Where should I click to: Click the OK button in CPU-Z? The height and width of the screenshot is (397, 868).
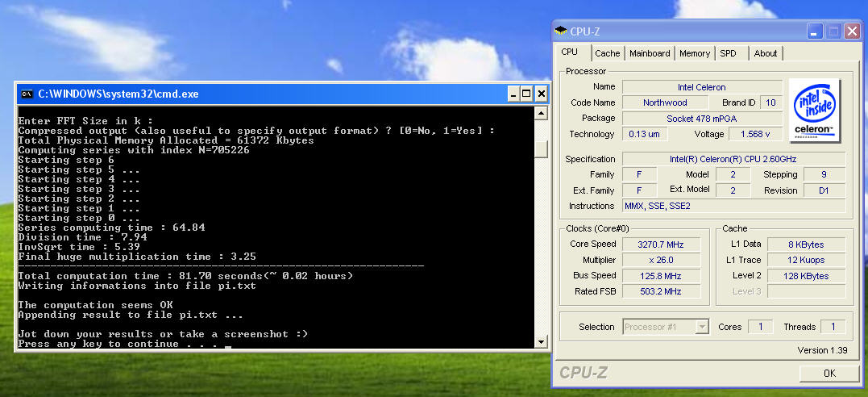[829, 373]
